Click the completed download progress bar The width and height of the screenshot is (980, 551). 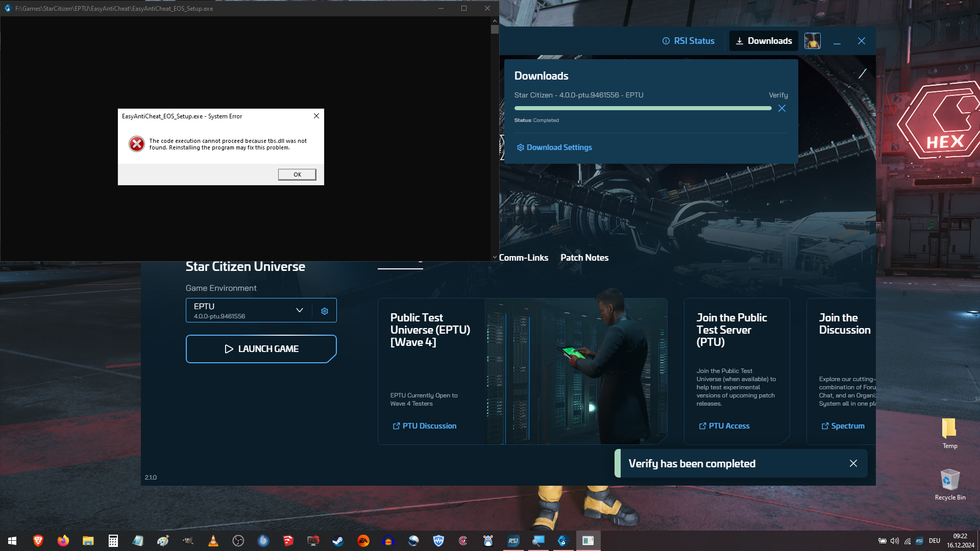coord(643,108)
